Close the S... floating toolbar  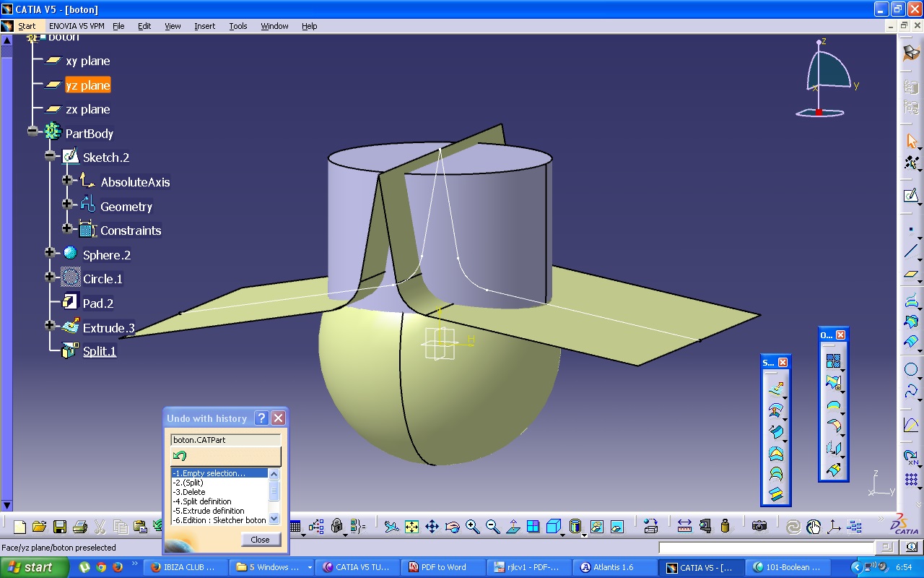click(x=783, y=362)
